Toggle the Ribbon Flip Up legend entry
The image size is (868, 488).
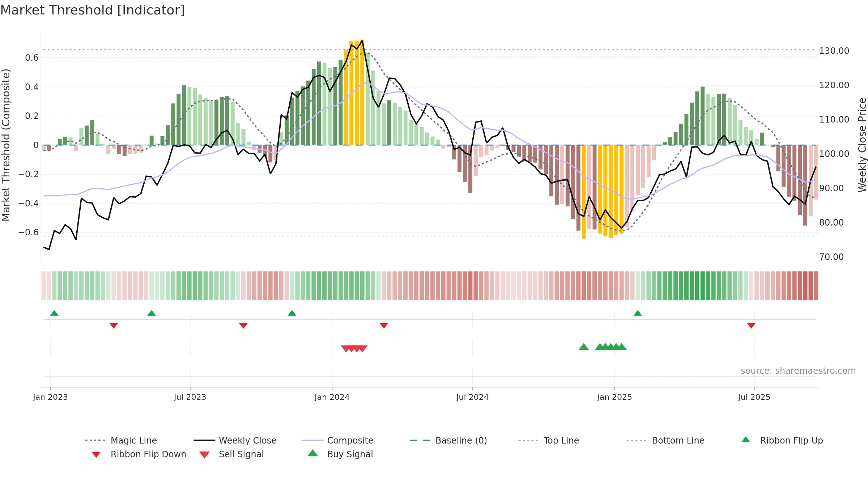click(782, 440)
